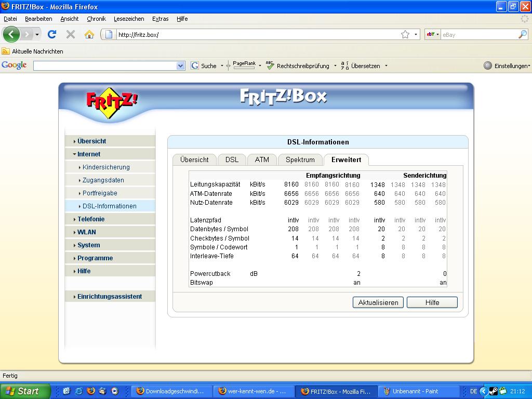Click the Aktuelle Nachrichten feed icon
The image size is (532, 399).
point(6,51)
